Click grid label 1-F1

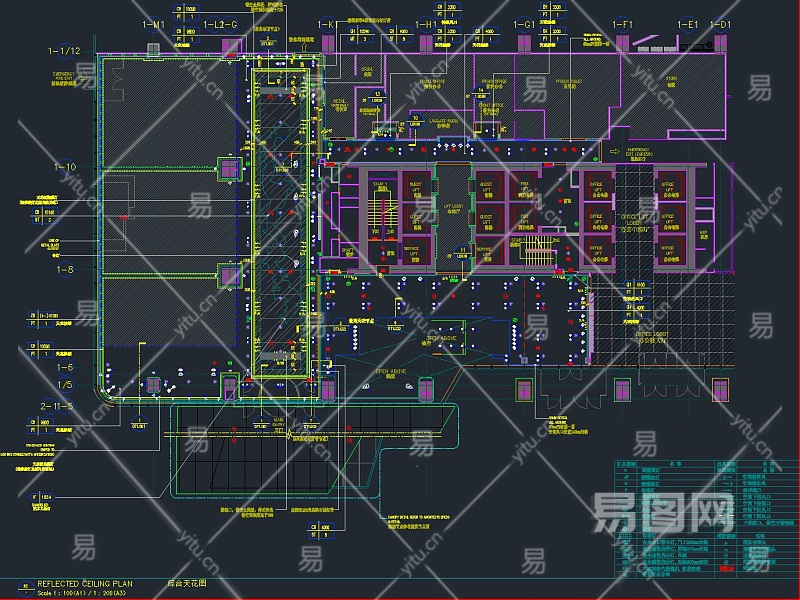tap(622, 24)
